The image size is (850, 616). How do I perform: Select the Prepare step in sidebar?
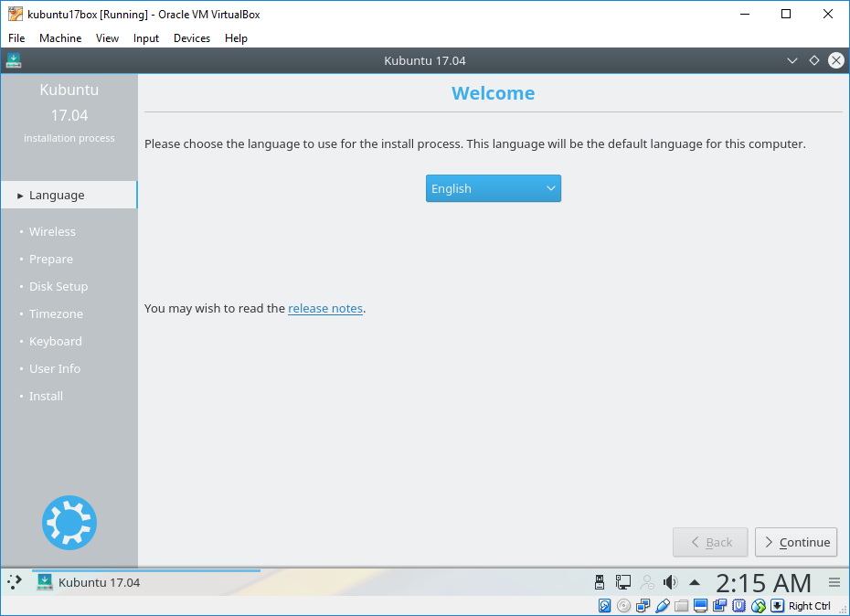[51, 260]
